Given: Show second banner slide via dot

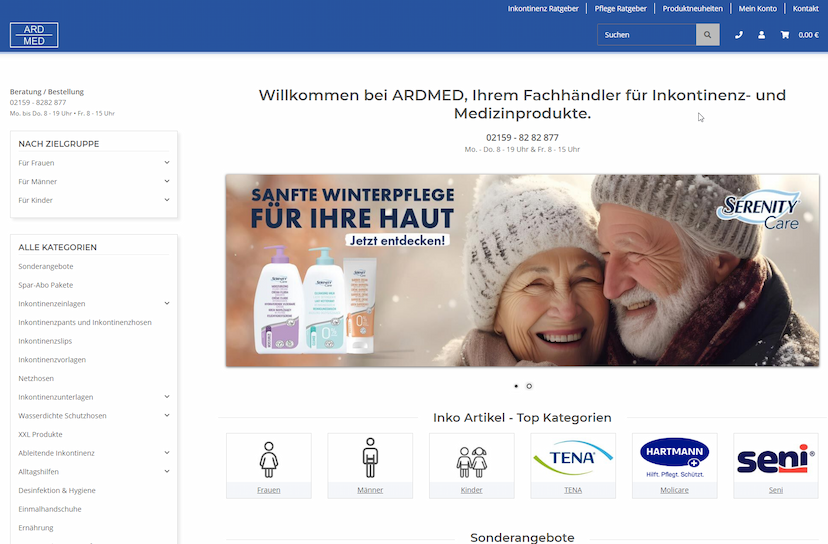Looking at the screenshot, I should tap(529, 386).
